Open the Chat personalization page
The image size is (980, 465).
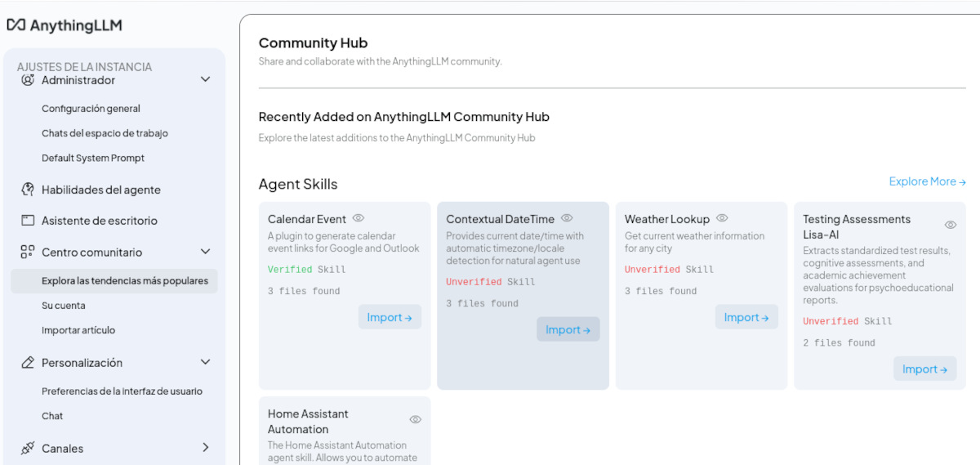coord(52,416)
